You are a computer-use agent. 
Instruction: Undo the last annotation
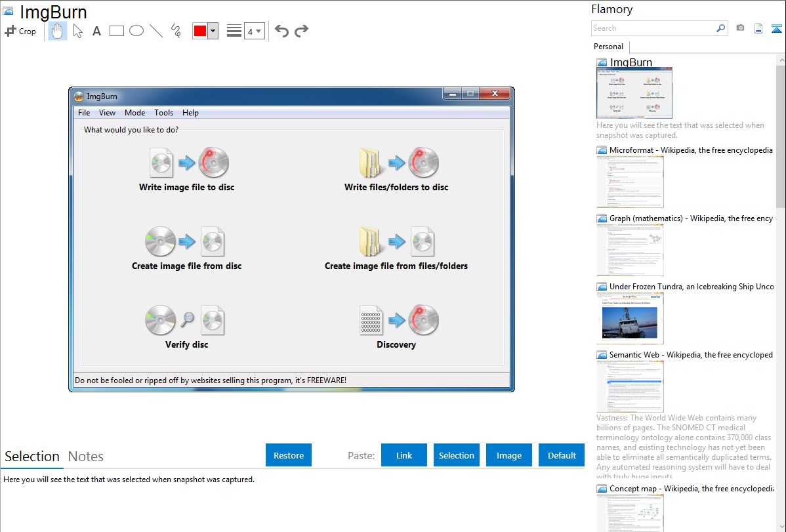281,31
